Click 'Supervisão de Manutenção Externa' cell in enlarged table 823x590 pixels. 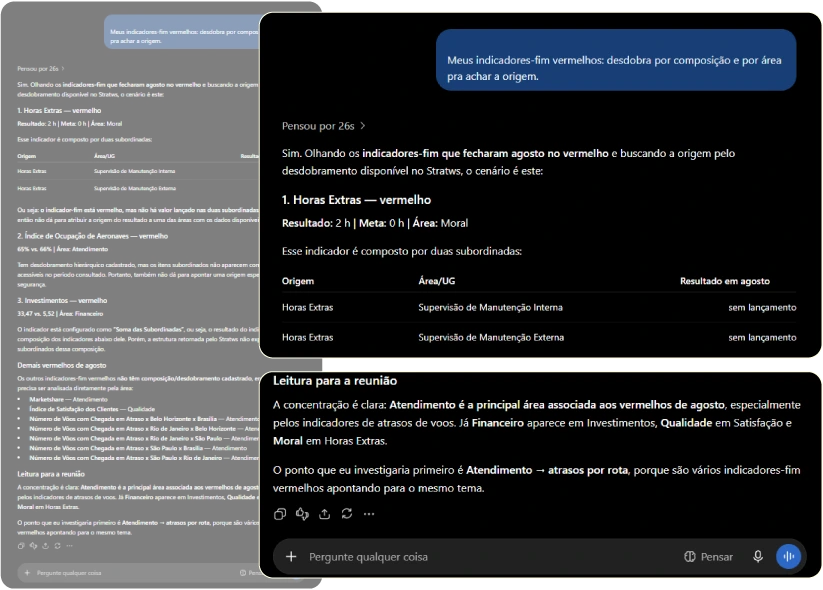coord(491,338)
